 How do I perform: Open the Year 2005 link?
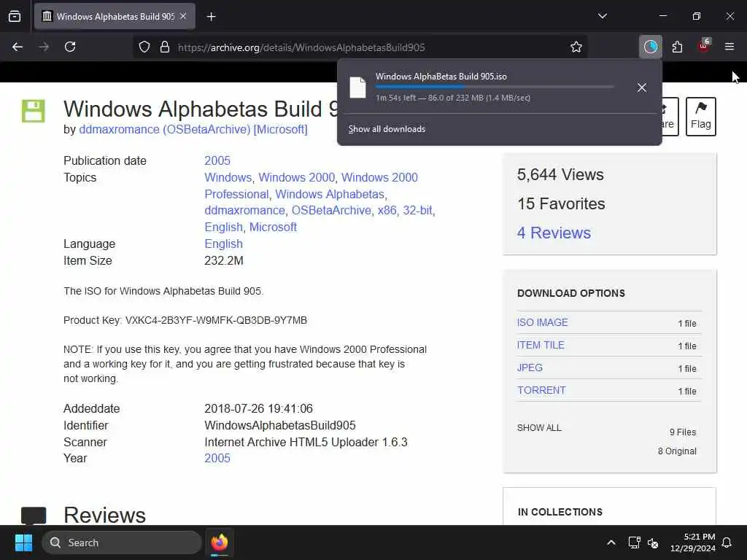click(x=217, y=458)
